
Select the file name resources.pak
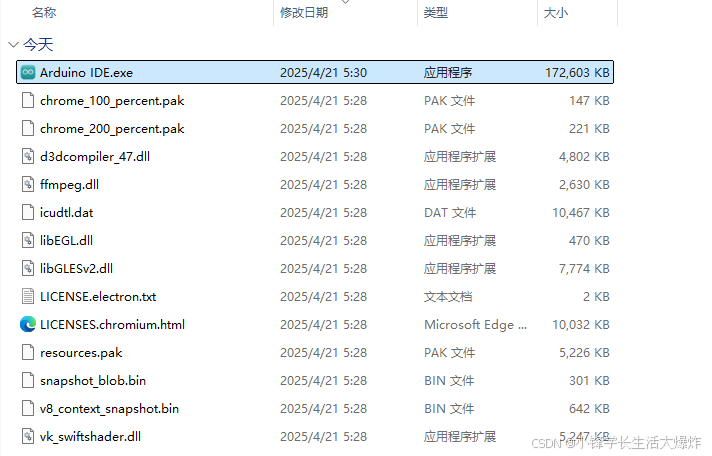click(x=81, y=353)
